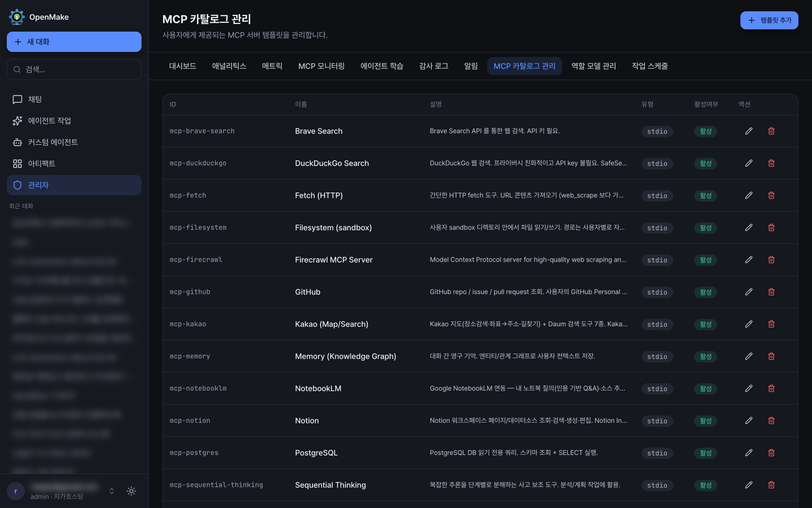Click the NotebookLM name cell

[318, 388]
